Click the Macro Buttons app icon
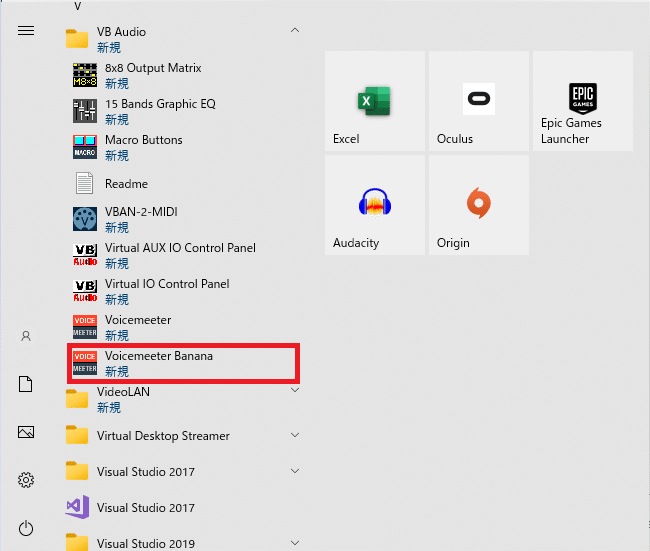 click(85, 147)
